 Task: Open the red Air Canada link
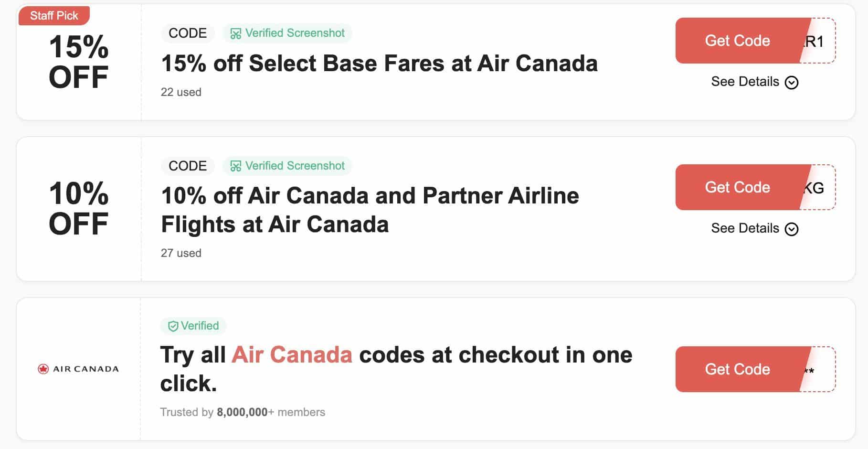(x=292, y=354)
